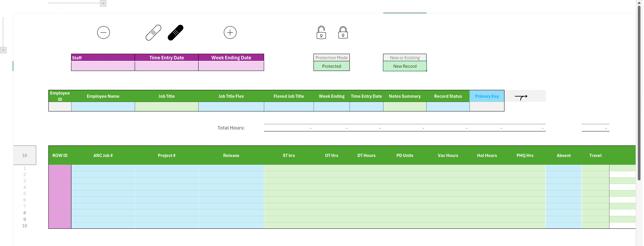This screenshot has width=644, height=246.
Task: Click the curved arrow next to Primary Key
Action: point(521,97)
